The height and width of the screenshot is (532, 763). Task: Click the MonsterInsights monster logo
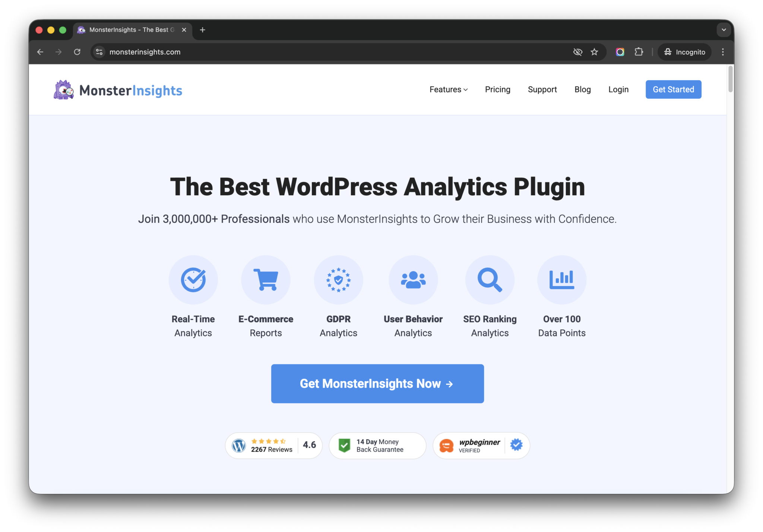pyautogui.click(x=63, y=89)
